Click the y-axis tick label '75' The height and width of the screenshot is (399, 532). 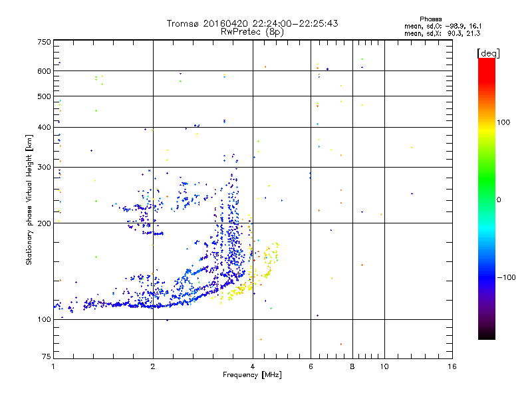pyautogui.click(x=47, y=356)
